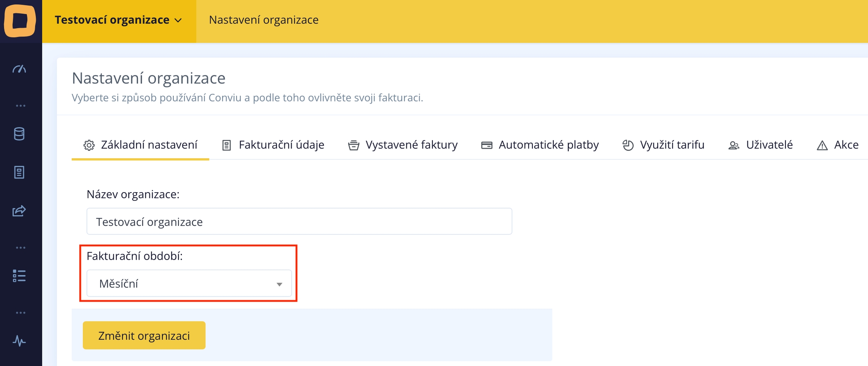Click the pie chart icon of Využití tarifu
Viewport: 868px width, 366px height.
[x=628, y=145]
